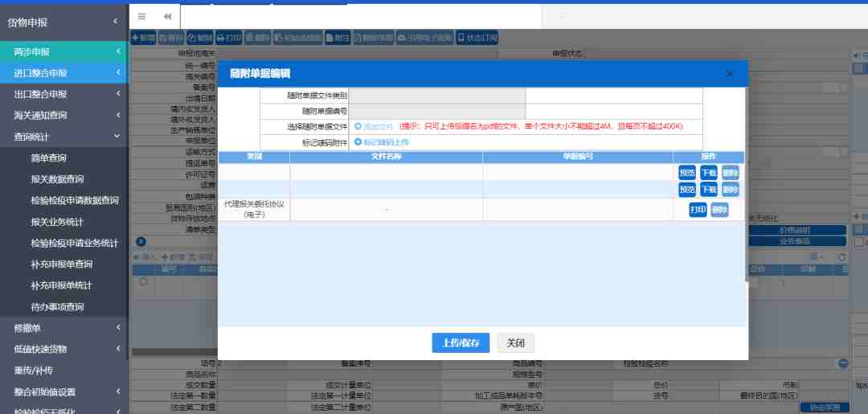The height and width of the screenshot is (414, 868).
Task: Open 检验检疫申请业务统计 in the sidebar
Action: pyautogui.click(x=75, y=243)
